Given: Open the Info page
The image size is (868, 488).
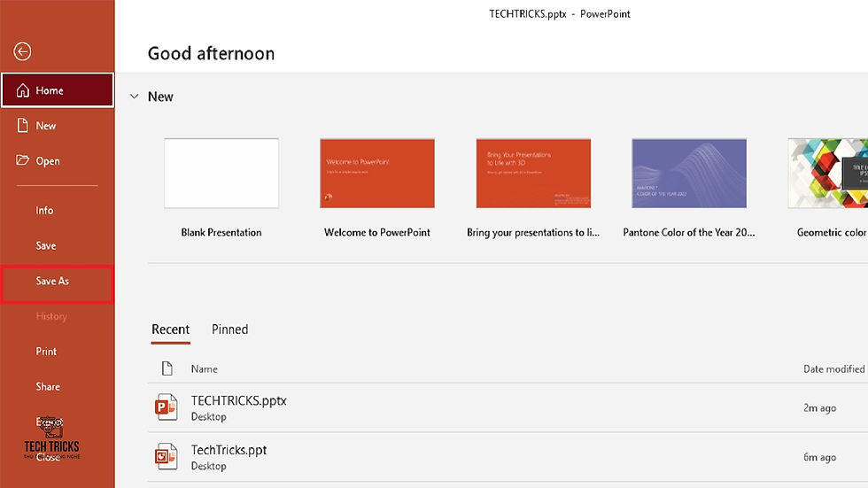Looking at the screenshot, I should pos(58,210).
